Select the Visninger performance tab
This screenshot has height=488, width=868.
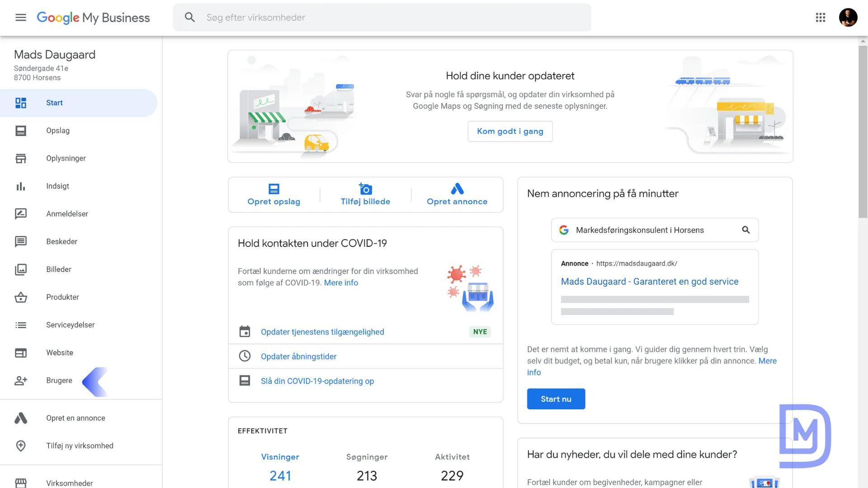click(x=280, y=467)
